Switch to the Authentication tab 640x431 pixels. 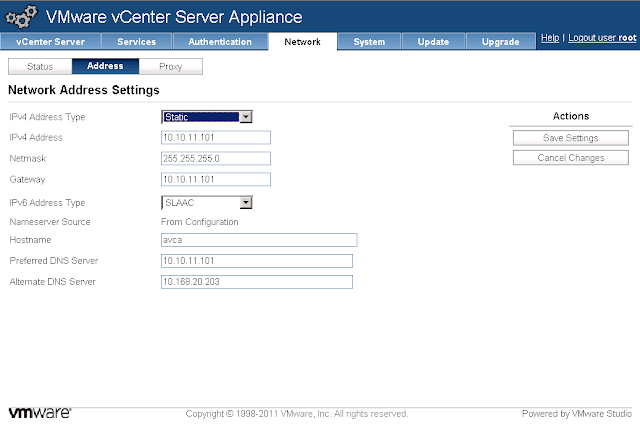point(220,42)
